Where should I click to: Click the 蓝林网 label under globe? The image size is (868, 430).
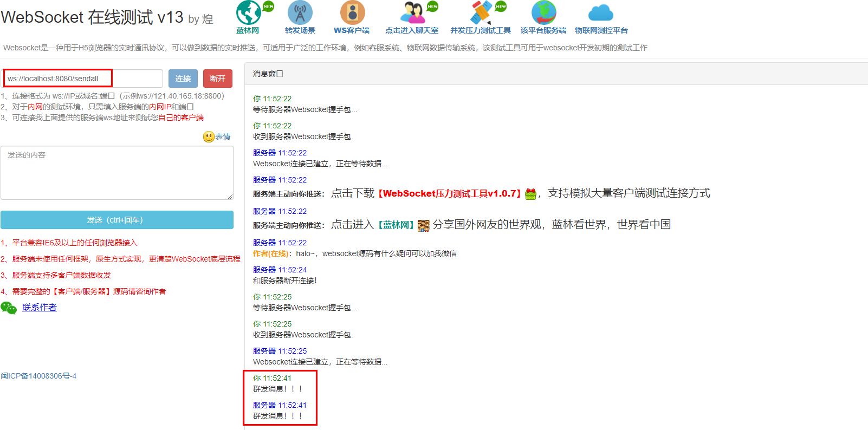(248, 31)
